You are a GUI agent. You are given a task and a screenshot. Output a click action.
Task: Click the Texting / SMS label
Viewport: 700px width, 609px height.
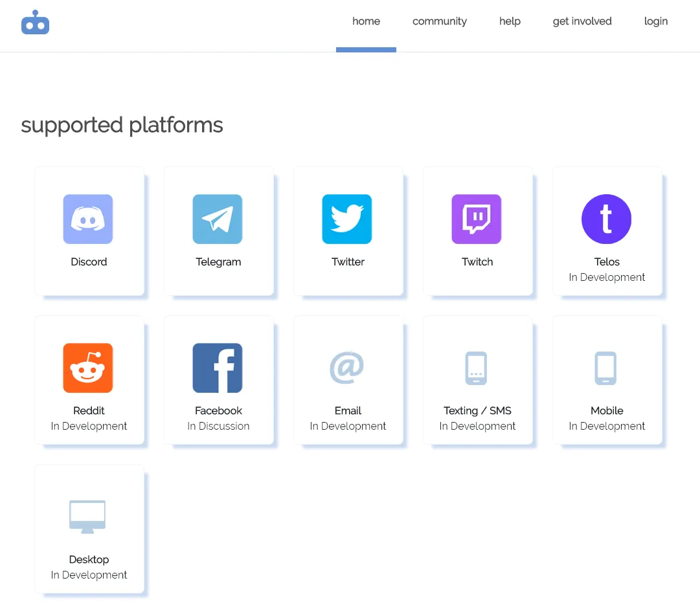(x=477, y=410)
